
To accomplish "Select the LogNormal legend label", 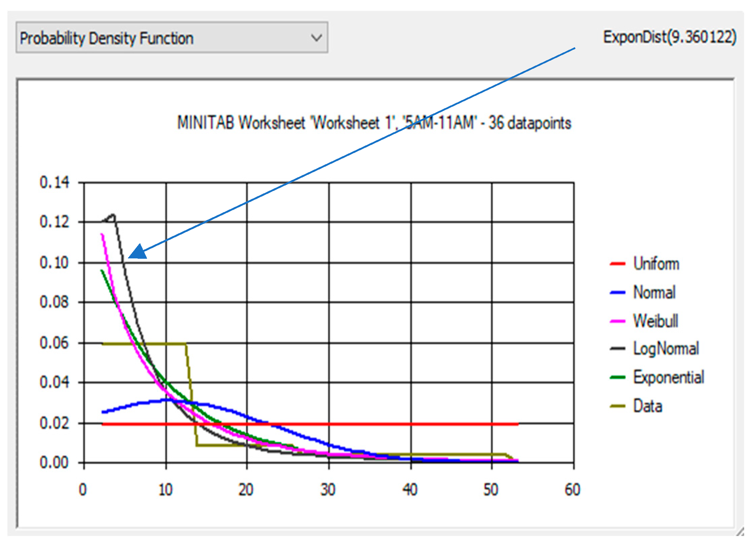I will click(666, 349).
